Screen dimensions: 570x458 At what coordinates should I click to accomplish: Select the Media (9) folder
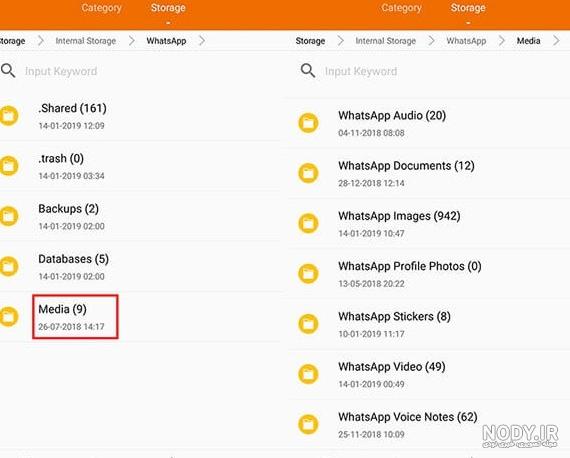(75, 317)
